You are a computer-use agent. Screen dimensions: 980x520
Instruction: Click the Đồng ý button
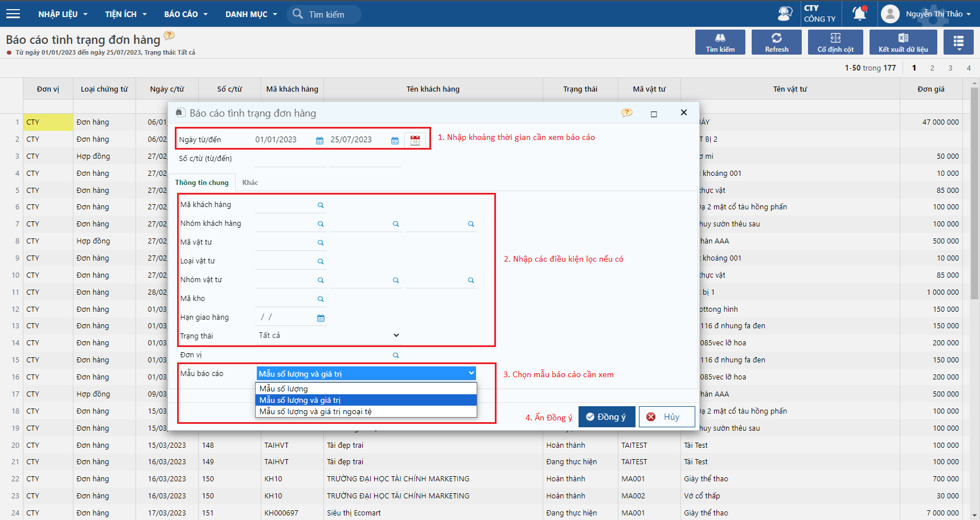606,417
